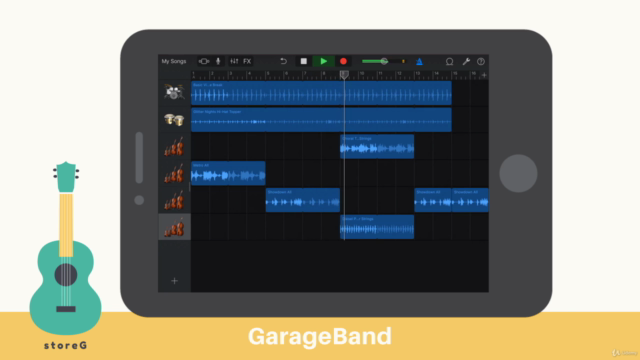Screen dimensions: 640x360
Task: Undo the last action
Action: coord(283,61)
